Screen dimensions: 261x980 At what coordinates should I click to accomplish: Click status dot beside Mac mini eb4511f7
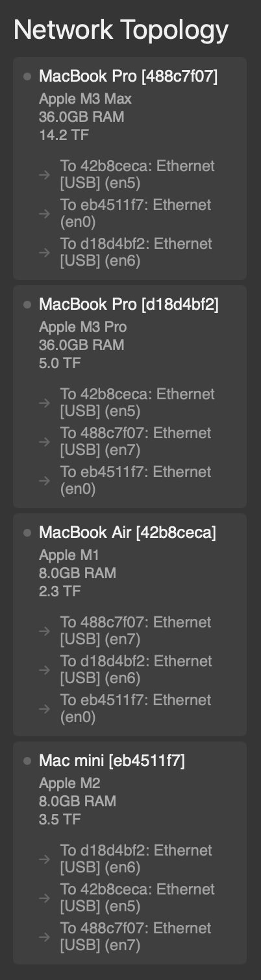click(27, 761)
